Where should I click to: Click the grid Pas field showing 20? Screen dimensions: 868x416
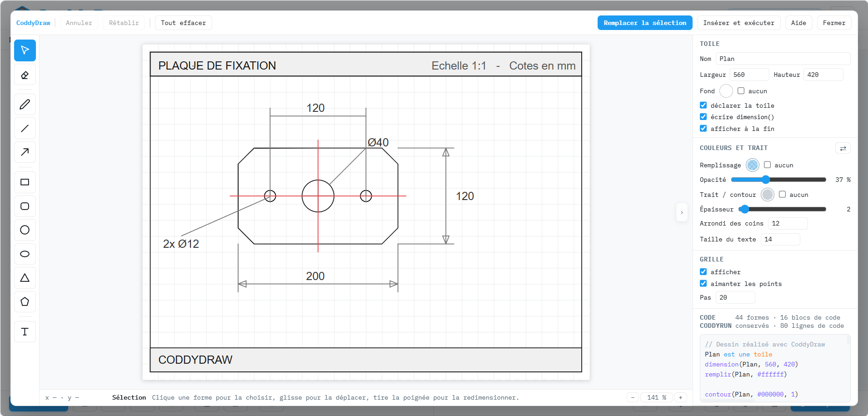735,297
